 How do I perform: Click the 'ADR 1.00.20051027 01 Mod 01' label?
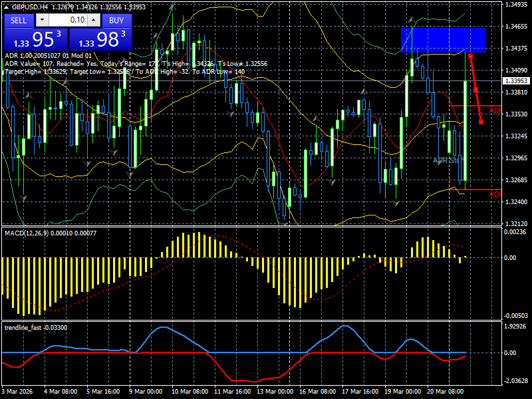48,56
